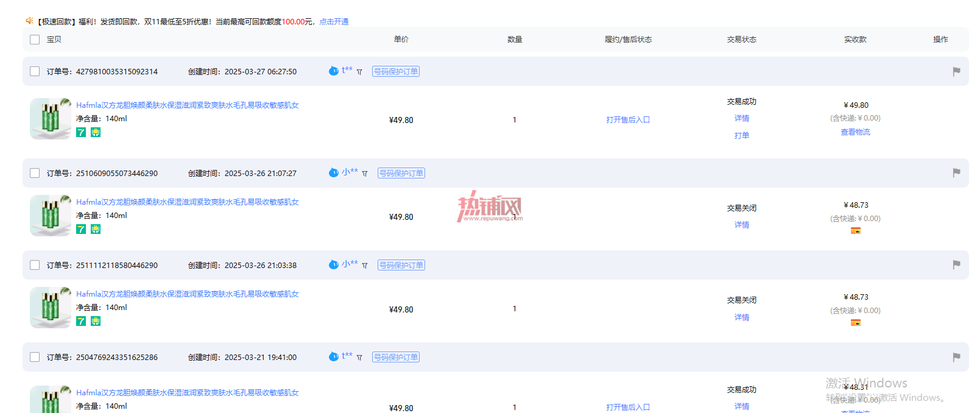Click 打开售后入口 for the first order
This screenshot has height=413, width=980.
628,120
